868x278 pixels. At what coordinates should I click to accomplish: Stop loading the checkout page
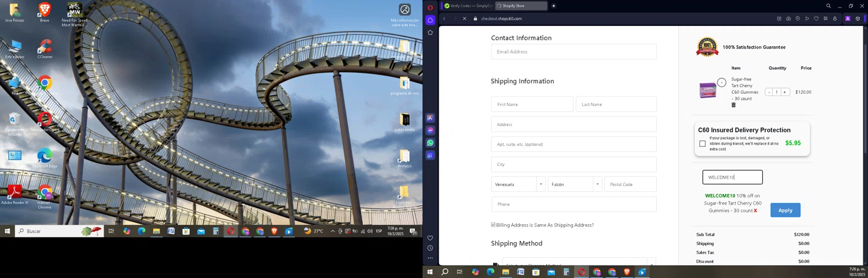click(464, 18)
